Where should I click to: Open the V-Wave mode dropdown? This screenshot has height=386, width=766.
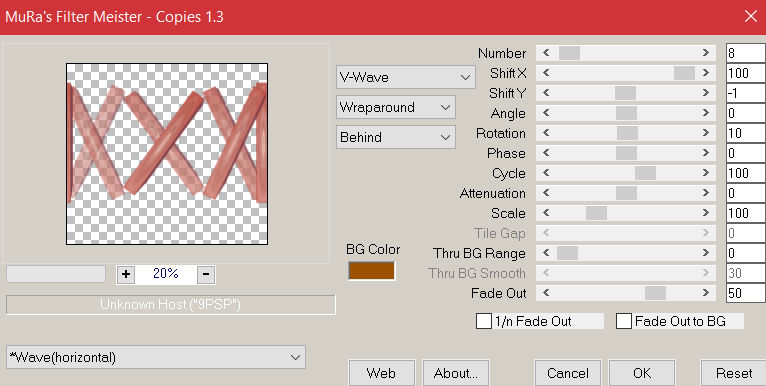[x=405, y=77]
